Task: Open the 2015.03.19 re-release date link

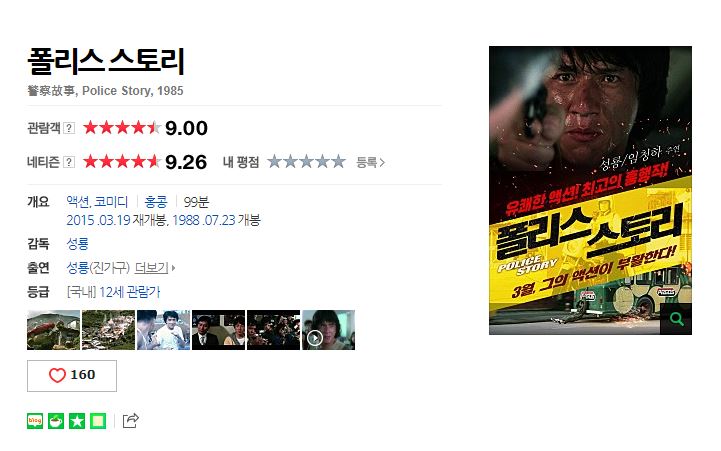Action: (x=98, y=220)
